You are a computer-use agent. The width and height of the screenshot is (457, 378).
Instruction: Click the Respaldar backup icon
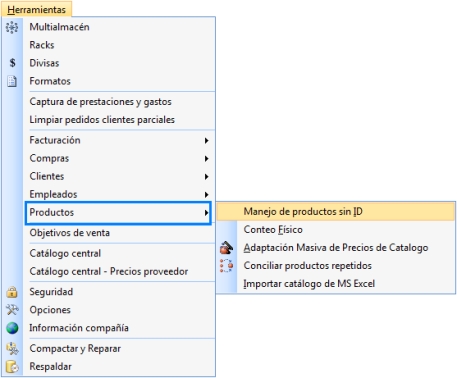pos(12,366)
